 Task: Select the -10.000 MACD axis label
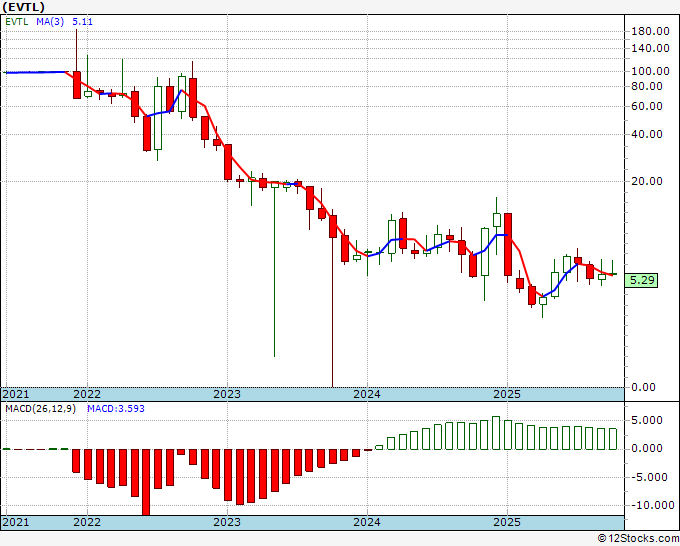[x=652, y=506]
